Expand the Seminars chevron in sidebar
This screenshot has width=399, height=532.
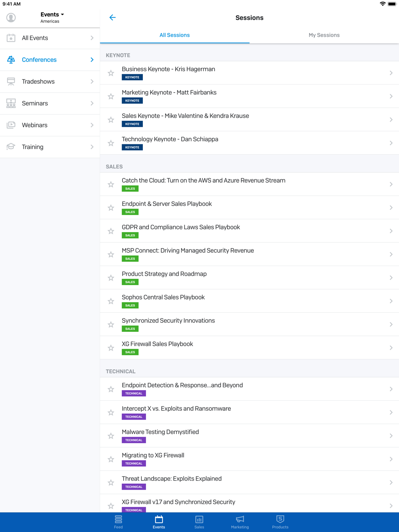point(92,103)
